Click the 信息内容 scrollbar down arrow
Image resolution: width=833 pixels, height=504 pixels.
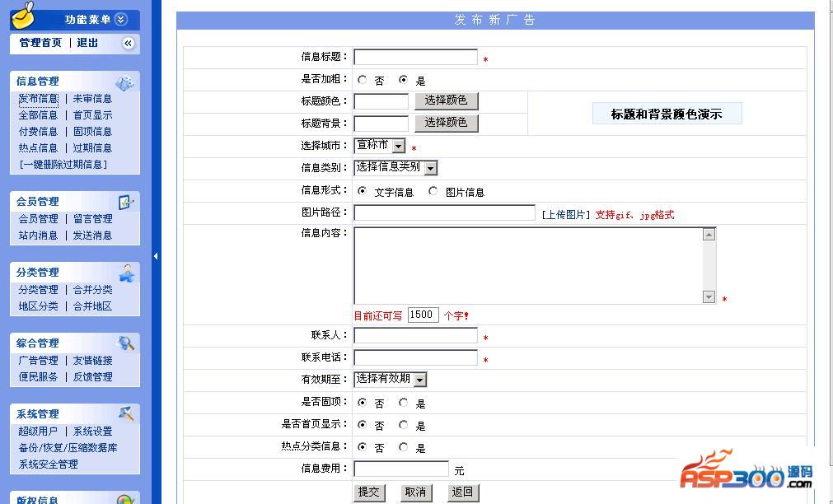pyautogui.click(x=709, y=296)
